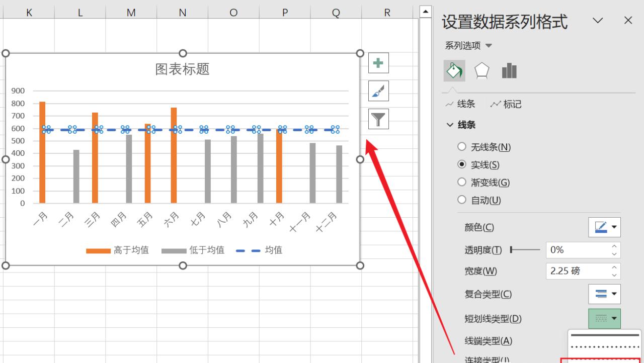
Task: Click the 六月 orange bar
Action: 174,155
